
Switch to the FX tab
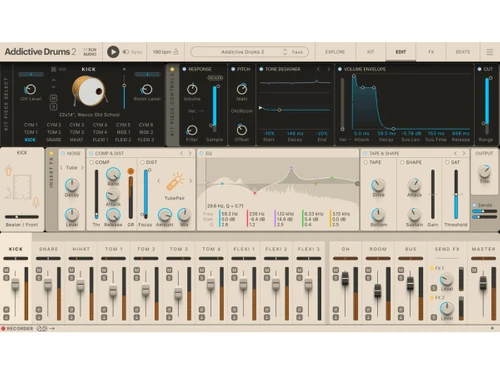(x=431, y=52)
